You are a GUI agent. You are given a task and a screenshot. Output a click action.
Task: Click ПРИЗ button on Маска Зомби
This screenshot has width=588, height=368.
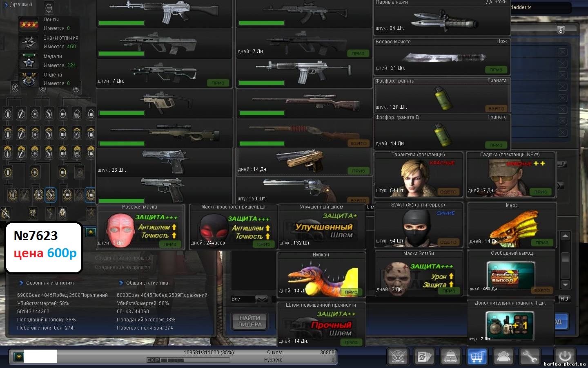449,291
